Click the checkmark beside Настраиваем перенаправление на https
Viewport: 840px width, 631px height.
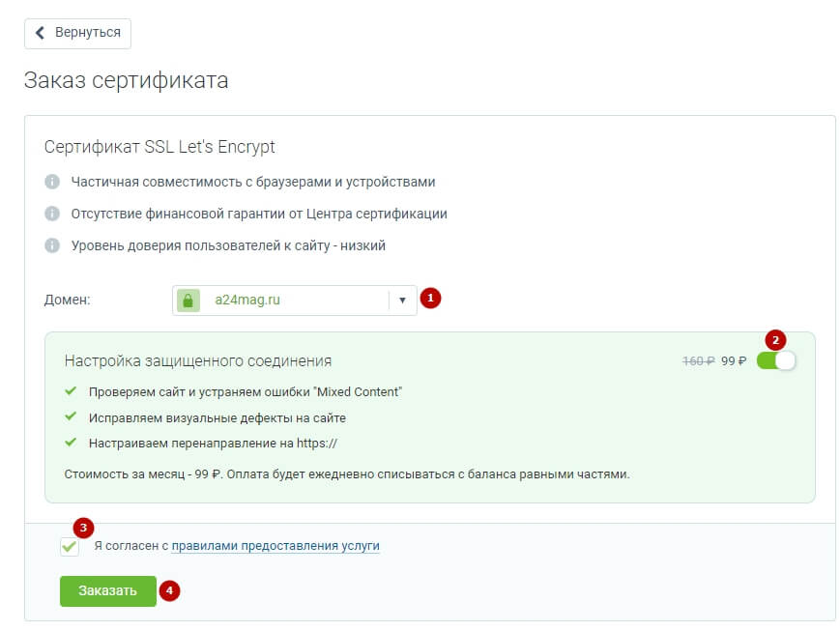71,443
